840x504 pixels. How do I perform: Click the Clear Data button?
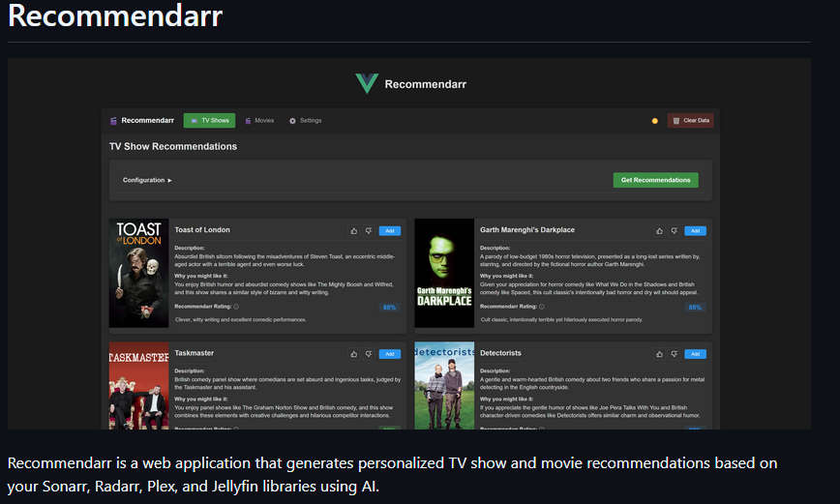point(691,121)
